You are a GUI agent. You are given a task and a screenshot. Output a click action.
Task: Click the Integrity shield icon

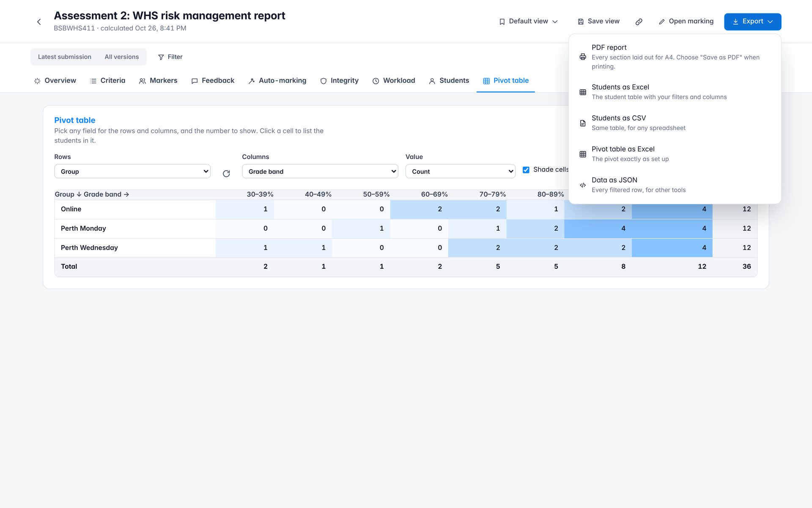click(324, 81)
